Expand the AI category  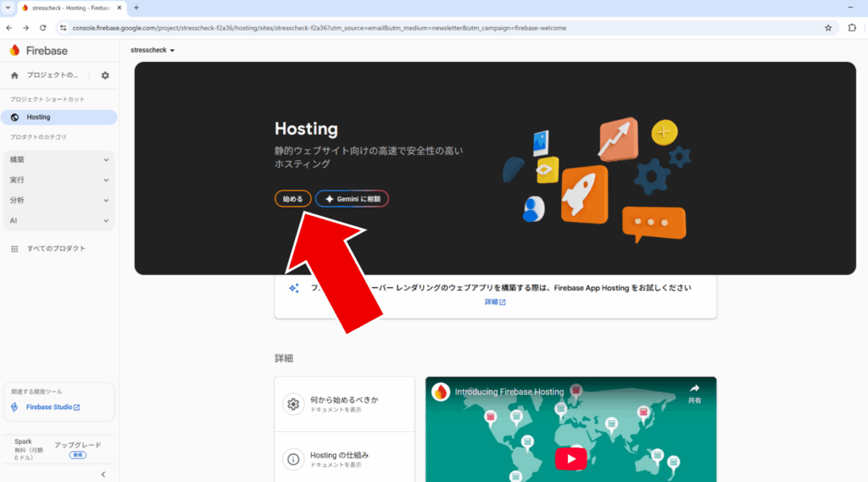coord(59,221)
